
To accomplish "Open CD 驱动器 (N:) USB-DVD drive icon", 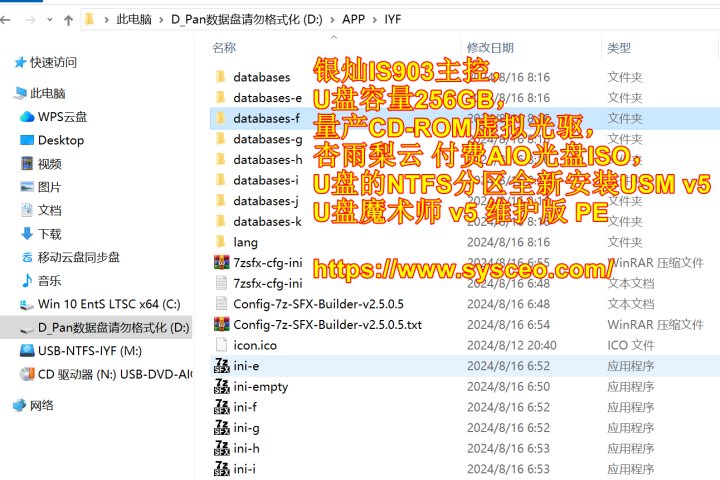I will [x=27, y=374].
